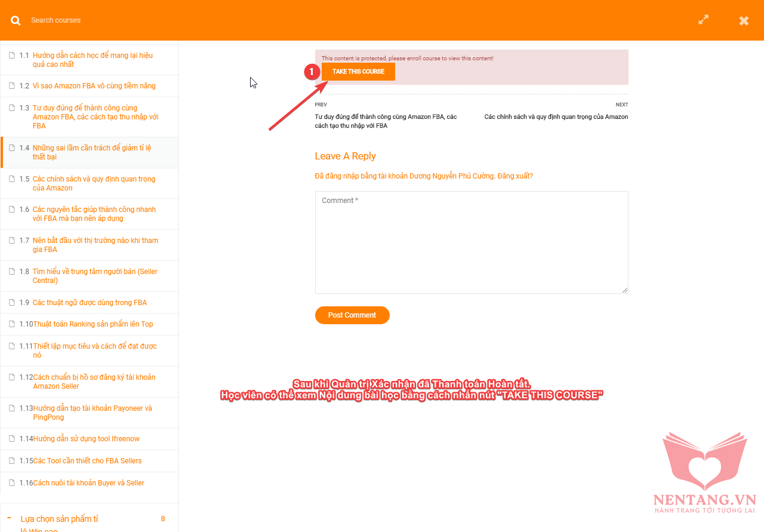The width and height of the screenshot is (764, 532).
Task: Open account link Dương Nguyễn Phú Cường
Action: tap(452, 176)
